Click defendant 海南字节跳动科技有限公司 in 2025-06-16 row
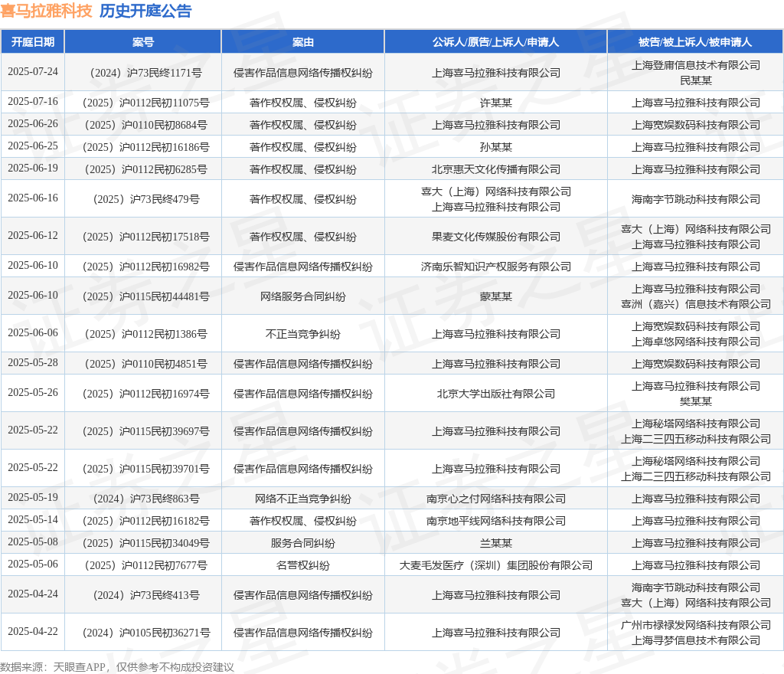Viewport: 784px width, 674px height. pos(695,199)
